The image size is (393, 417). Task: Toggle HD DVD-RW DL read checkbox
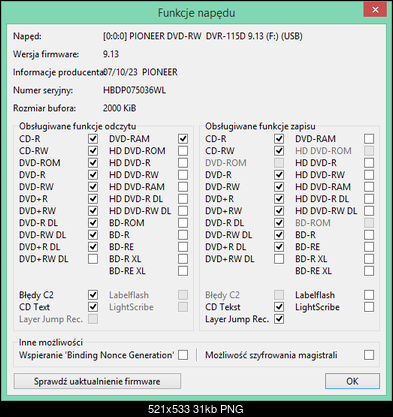[x=183, y=211]
